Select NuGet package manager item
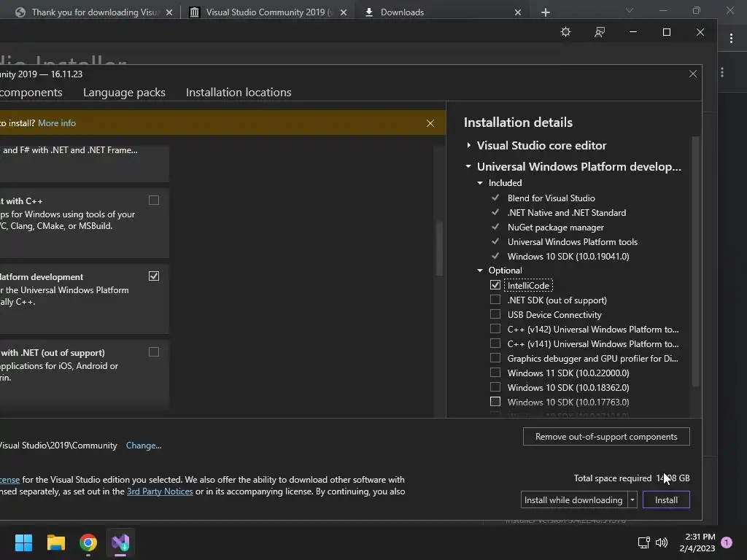747x560 pixels. 555,227
